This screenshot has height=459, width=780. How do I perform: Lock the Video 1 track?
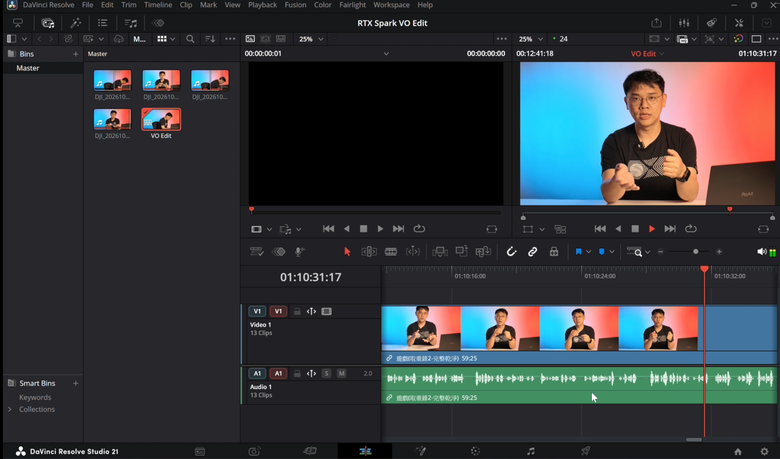click(297, 311)
